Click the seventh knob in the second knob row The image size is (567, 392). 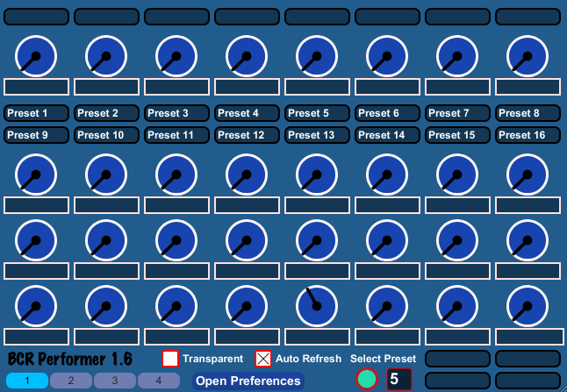point(457,175)
